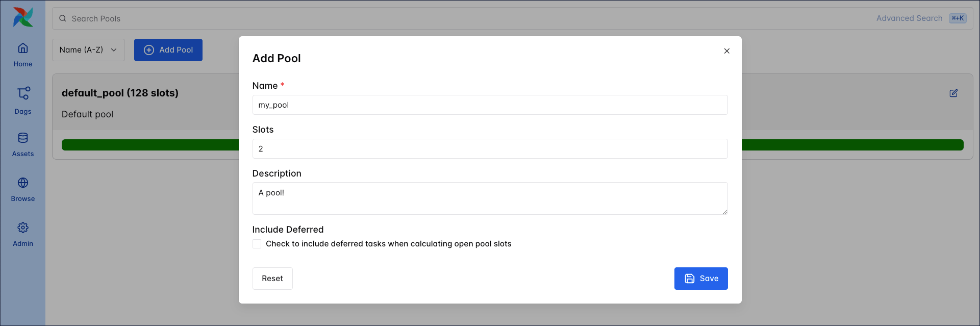Click the magnifying glass in Search Pools
The image size is (980, 326).
point(62,18)
